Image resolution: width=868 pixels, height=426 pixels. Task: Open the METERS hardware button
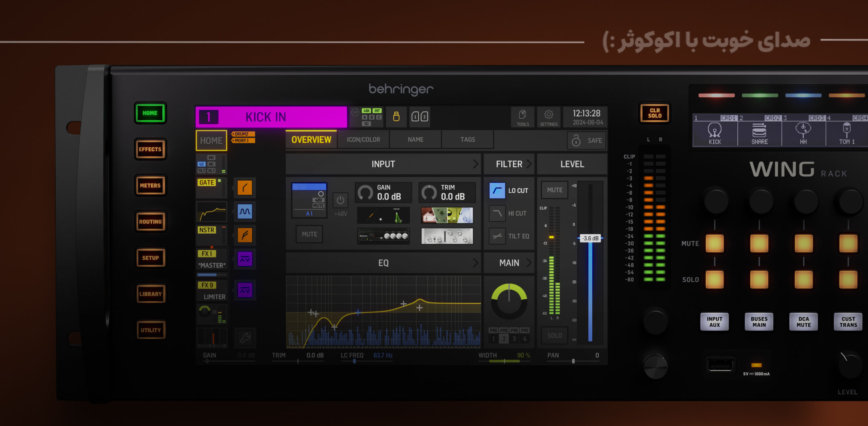(x=150, y=185)
